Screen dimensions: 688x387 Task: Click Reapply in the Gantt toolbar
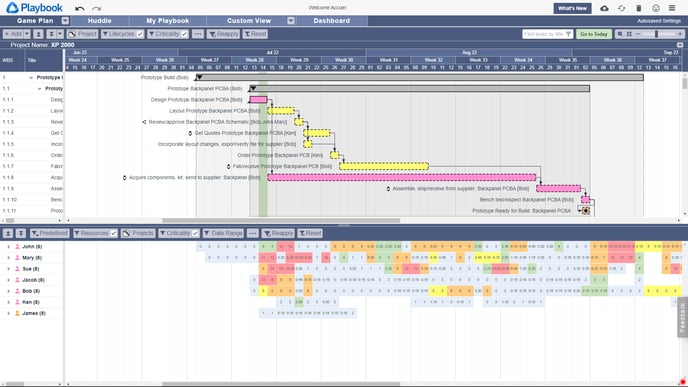223,34
